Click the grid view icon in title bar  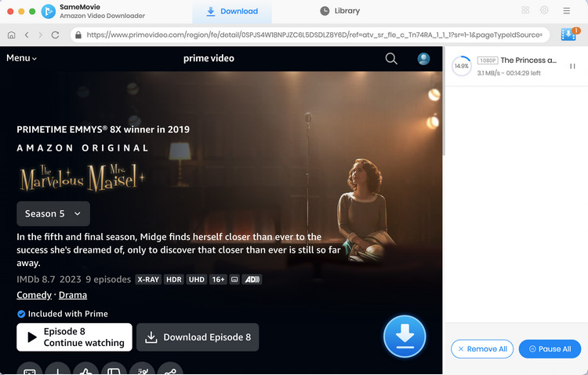(x=525, y=10)
